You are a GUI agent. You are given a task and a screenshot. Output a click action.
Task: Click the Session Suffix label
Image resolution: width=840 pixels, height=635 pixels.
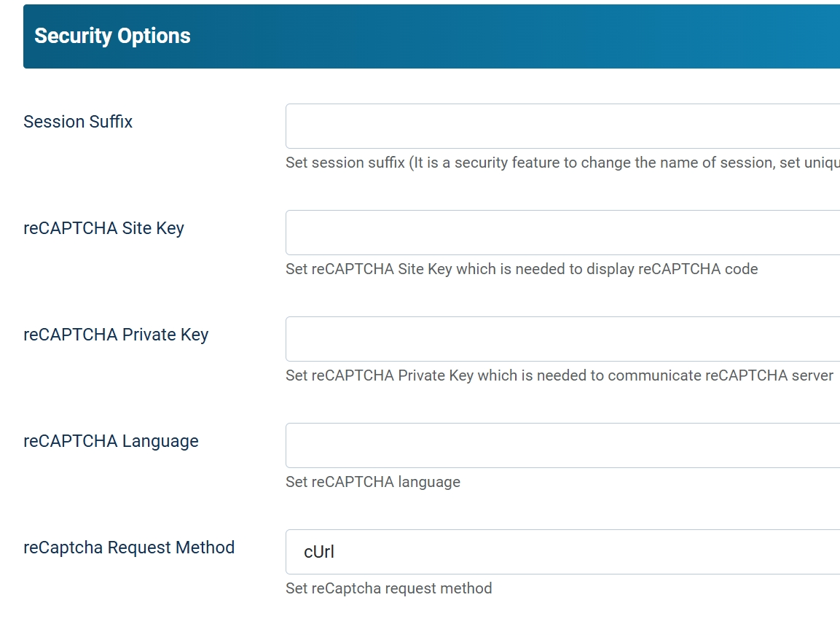(78, 122)
